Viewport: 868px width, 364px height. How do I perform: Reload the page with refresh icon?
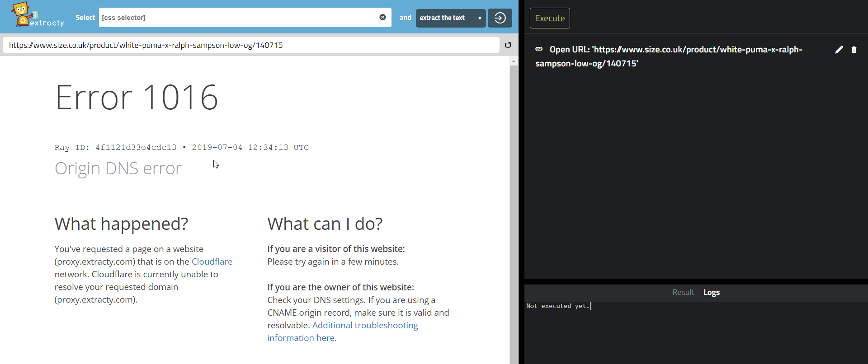(x=508, y=45)
